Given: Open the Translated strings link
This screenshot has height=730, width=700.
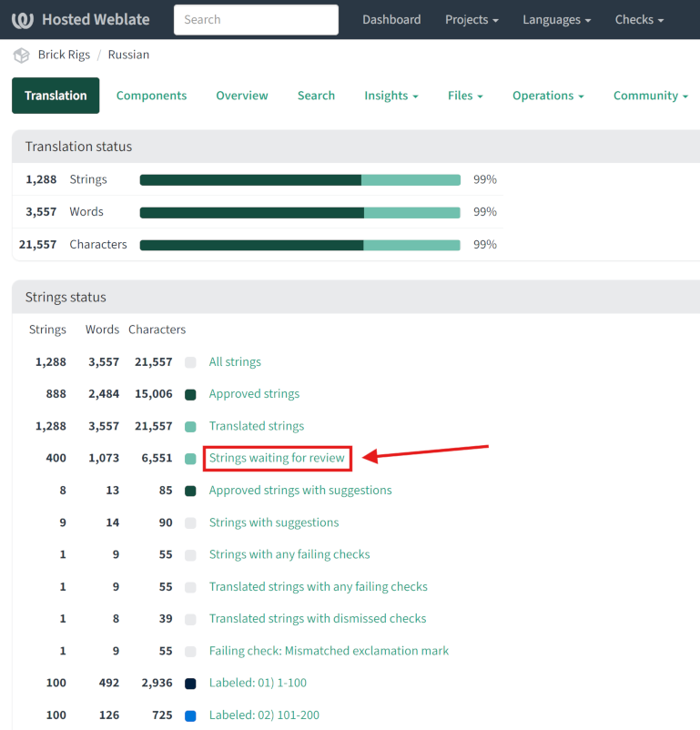Looking at the screenshot, I should 256,426.
